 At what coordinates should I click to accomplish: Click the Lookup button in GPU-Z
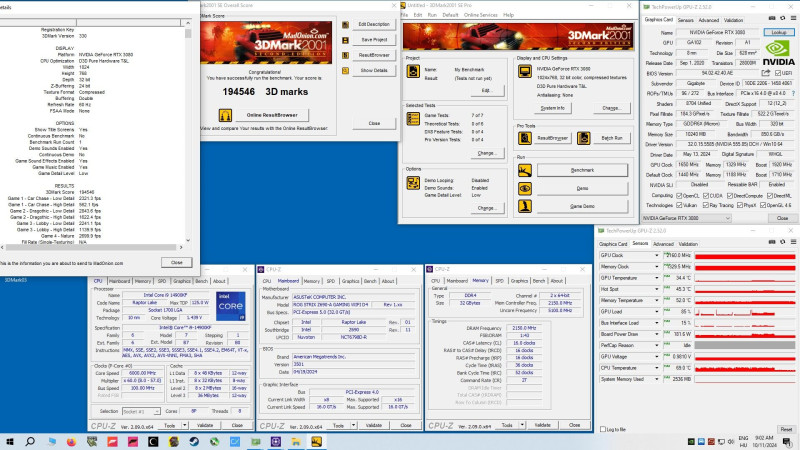click(x=779, y=32)
